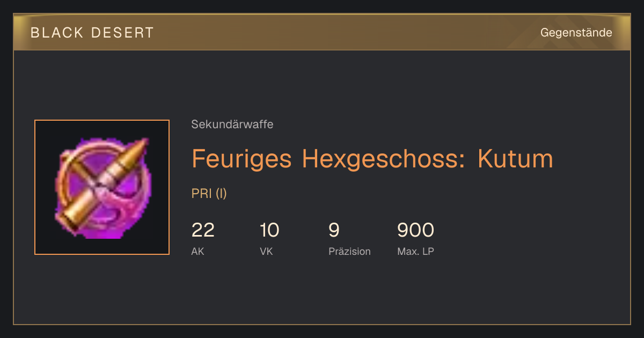The height and width of the screenshot is (338, 644).
Task: Click the AK value 22
Action: click(203, 230)
